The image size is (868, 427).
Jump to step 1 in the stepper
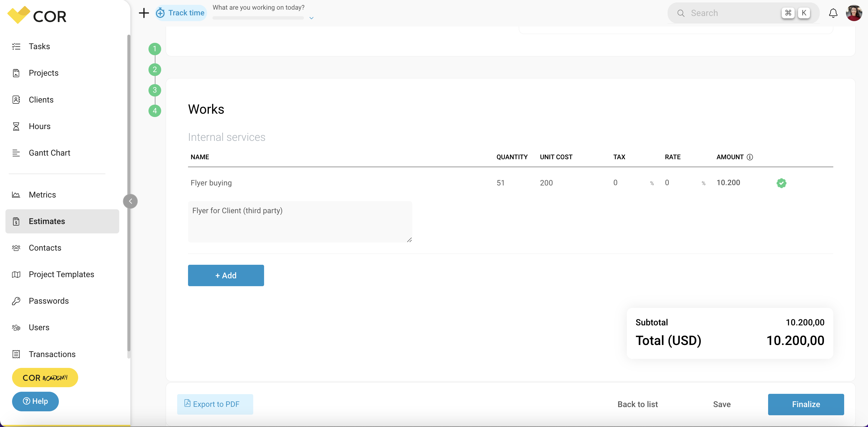pos(155,49)
